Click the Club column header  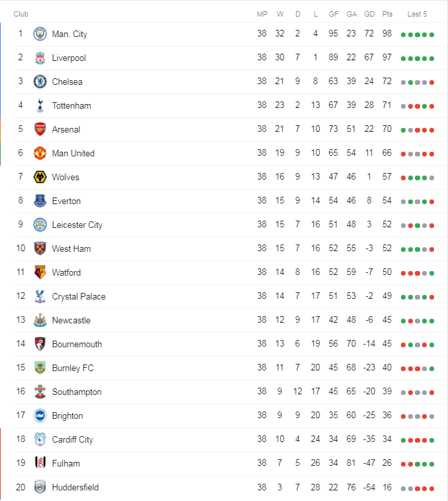click(x=21, y=14)
